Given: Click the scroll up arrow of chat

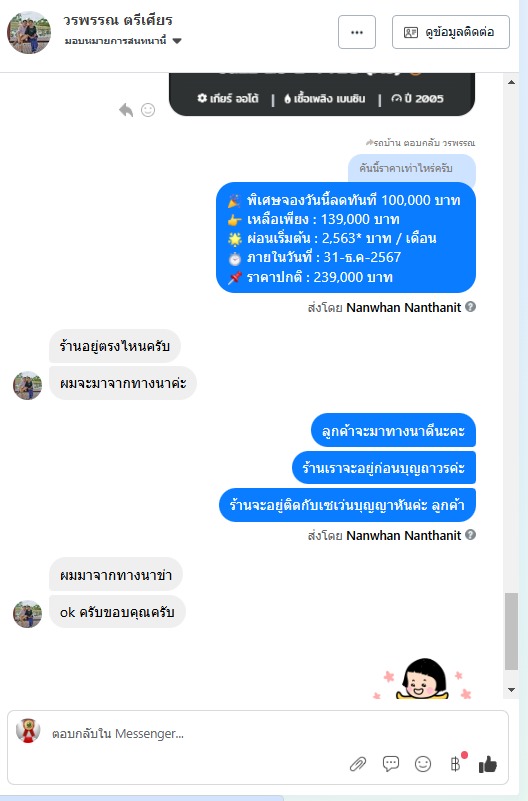Looking at the screenshot, I should coord(511,82).
